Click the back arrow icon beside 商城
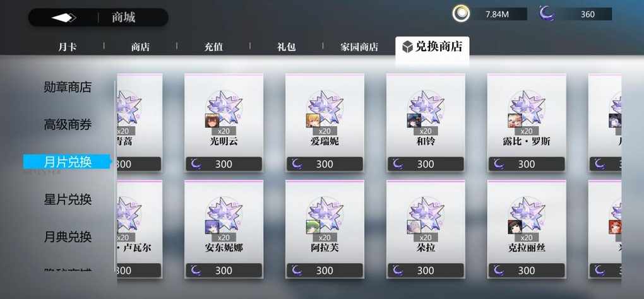644x299 pixels. (x=64, y=18)
